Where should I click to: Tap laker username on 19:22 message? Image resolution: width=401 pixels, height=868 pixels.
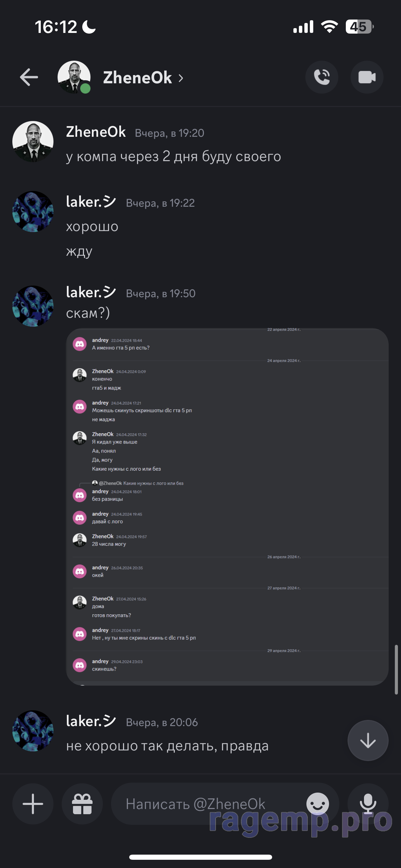pyautogui.click(x=91, y=202)
